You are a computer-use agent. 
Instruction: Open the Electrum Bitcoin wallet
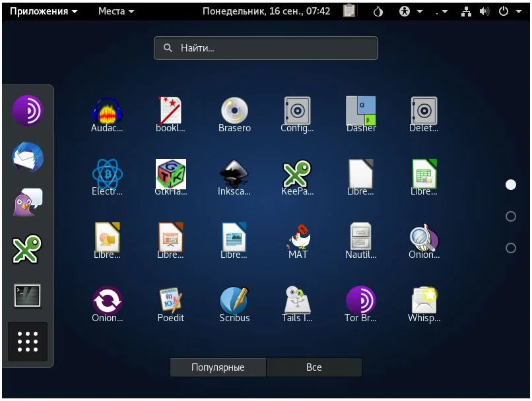107,177
